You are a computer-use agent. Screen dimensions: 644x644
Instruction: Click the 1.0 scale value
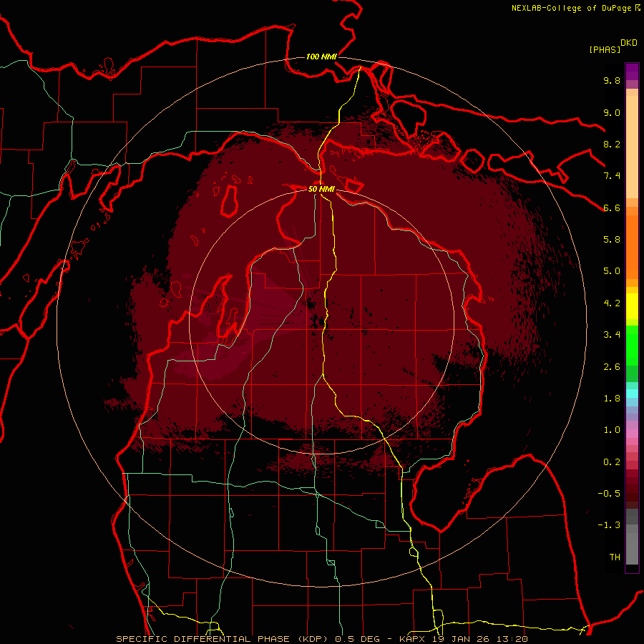(612, 430)
